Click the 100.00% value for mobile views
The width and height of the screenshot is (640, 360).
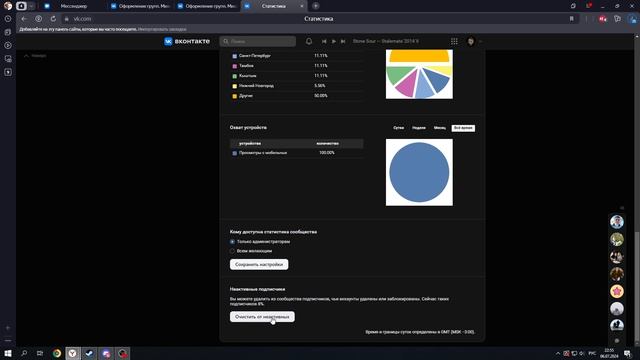[x=327, y=153]
